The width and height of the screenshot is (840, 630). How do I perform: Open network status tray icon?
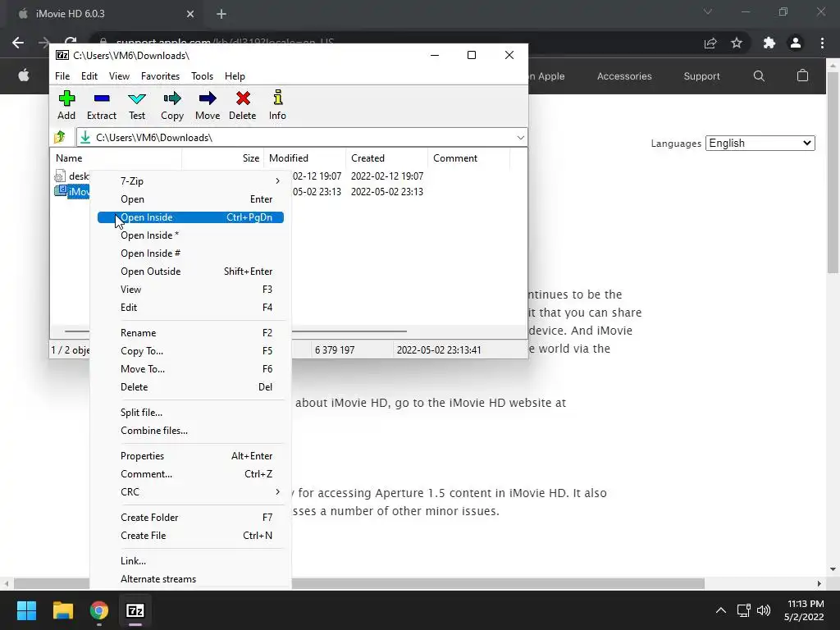[743, 610]
